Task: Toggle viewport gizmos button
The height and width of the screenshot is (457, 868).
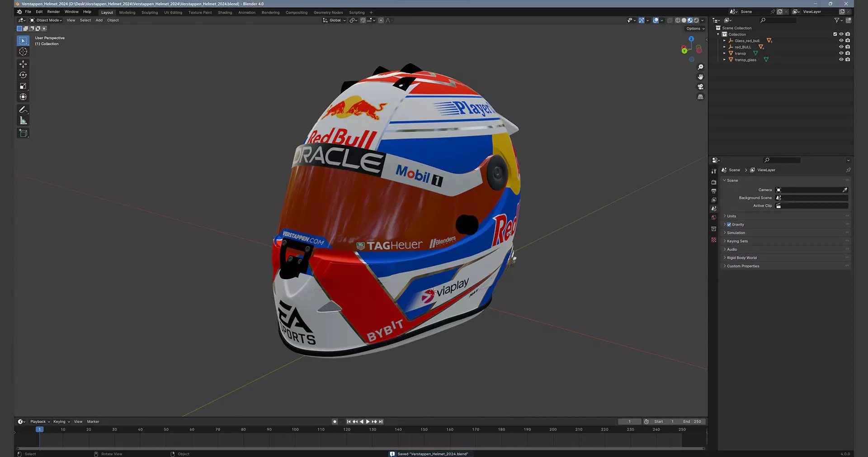Action: [x=641, y=20]
